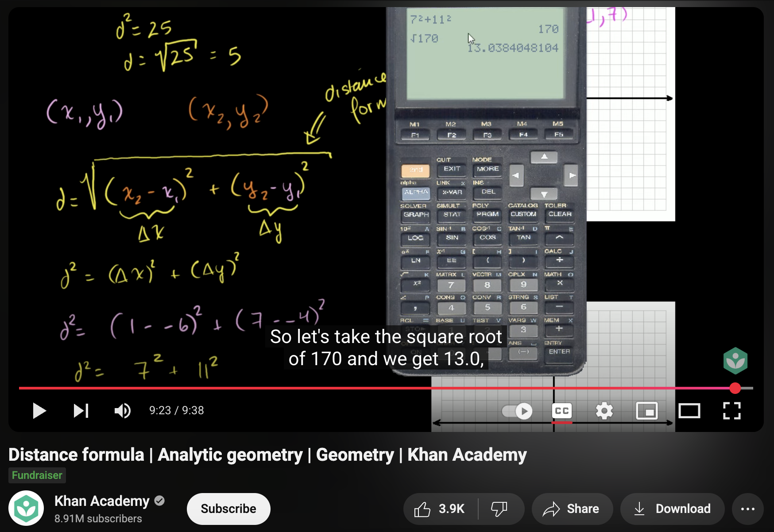The width and height of the screenshot is (774, 532).
Task: Subscribe to Khan Academy
Action: tap(228, 509)
